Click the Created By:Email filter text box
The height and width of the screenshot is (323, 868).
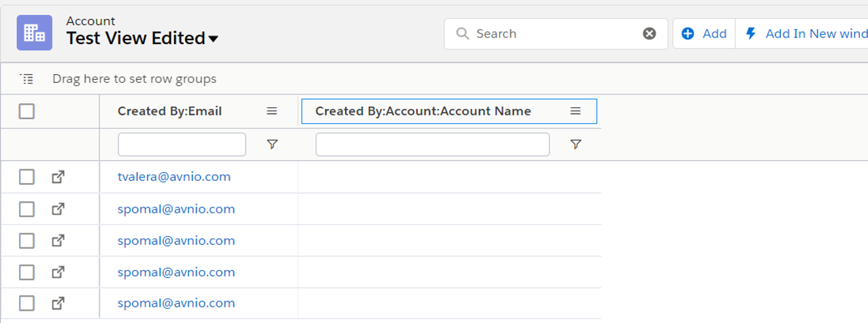182,144
